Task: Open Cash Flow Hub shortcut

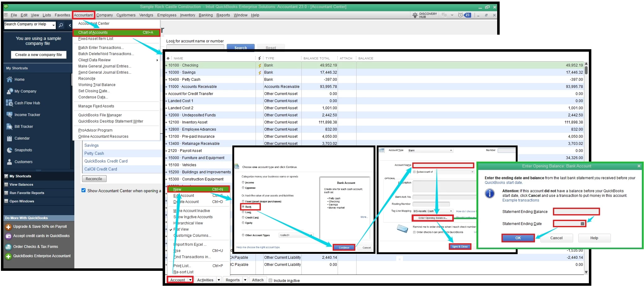Action: [x=23, y=103]
